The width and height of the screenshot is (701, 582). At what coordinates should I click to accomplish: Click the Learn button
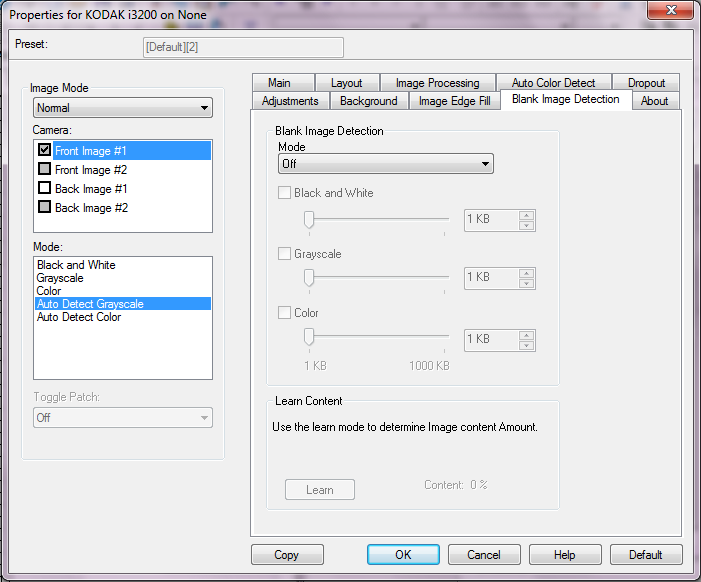pyautogui.click(x=320, y=489)
